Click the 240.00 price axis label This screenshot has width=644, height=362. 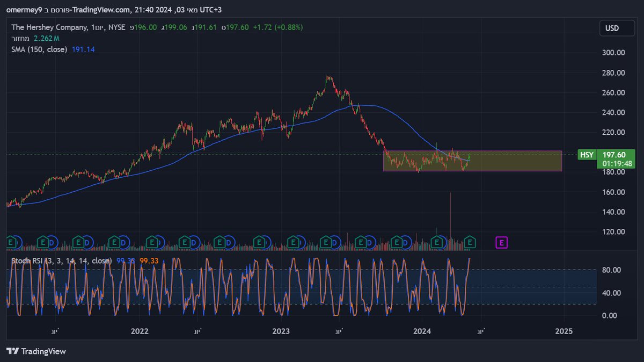coord(614,112)
